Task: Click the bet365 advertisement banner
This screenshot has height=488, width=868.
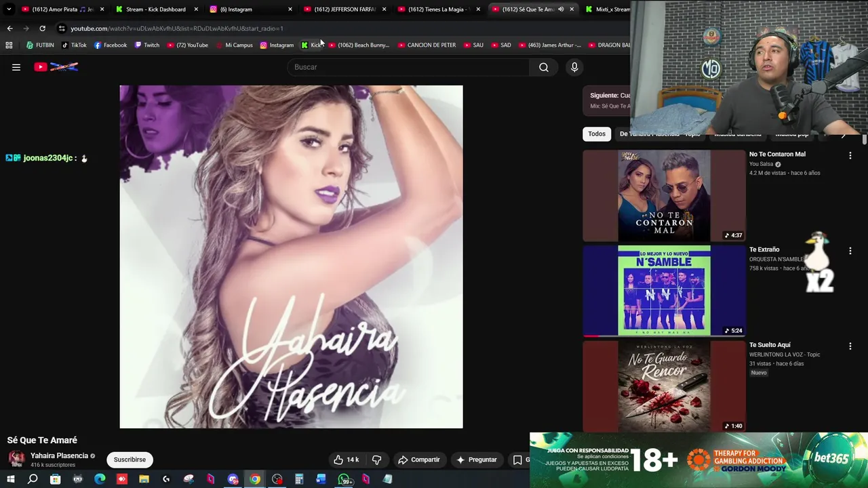Action: pyautogui.click(x=698, y=460)
